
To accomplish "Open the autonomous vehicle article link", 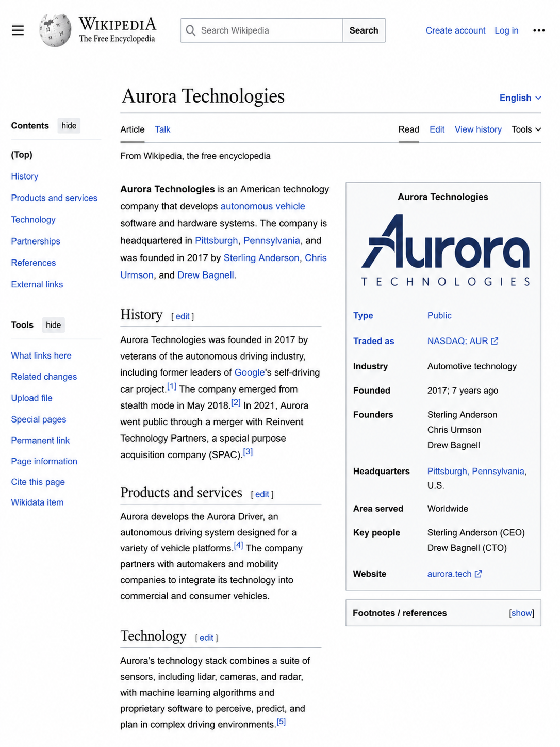I will (x=263, y=206).
